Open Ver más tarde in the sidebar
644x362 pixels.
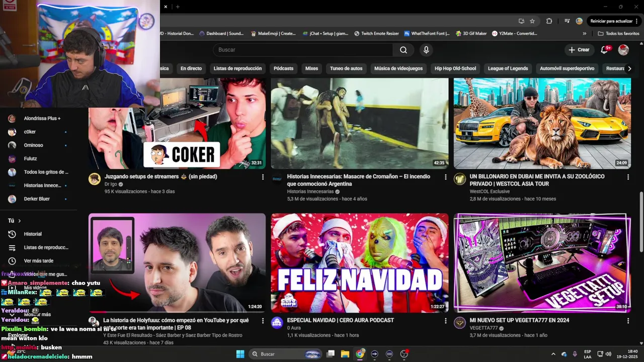39,261
